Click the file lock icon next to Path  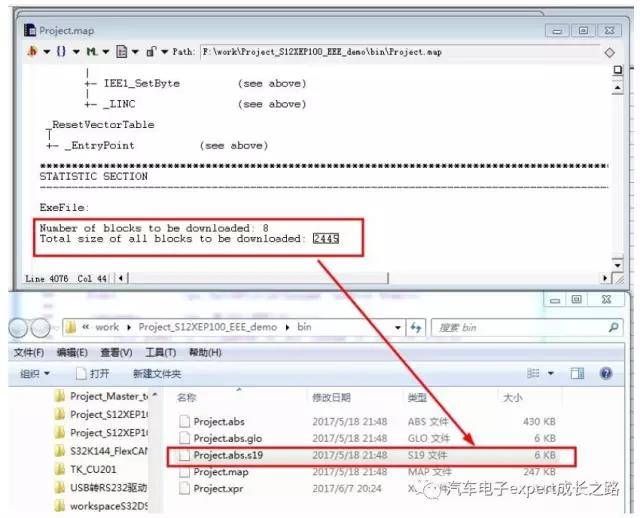pyautogui.click(x=150, y=50)
